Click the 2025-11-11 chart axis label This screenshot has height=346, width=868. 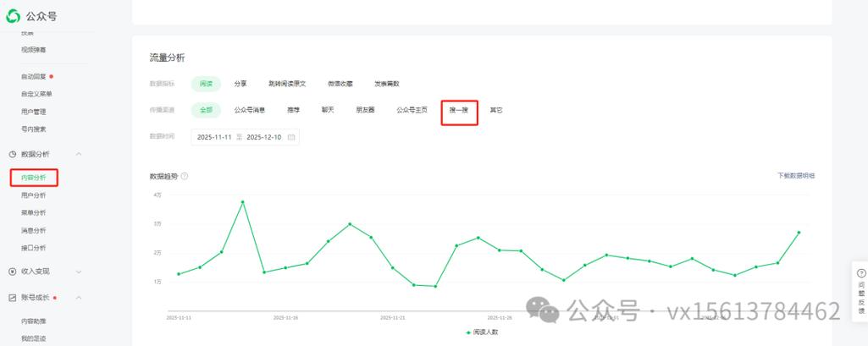179,318
